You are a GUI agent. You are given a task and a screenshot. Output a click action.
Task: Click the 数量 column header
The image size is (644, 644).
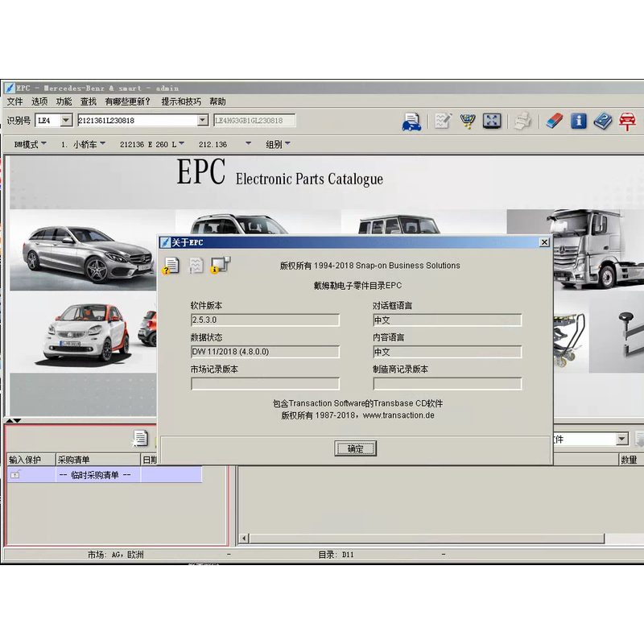630,460
